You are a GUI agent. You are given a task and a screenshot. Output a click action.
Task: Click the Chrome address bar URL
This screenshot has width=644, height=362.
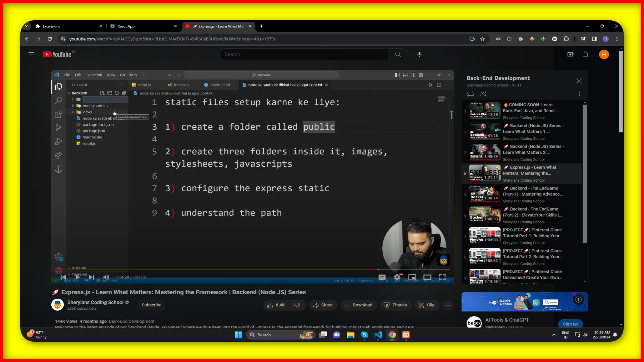172,39
